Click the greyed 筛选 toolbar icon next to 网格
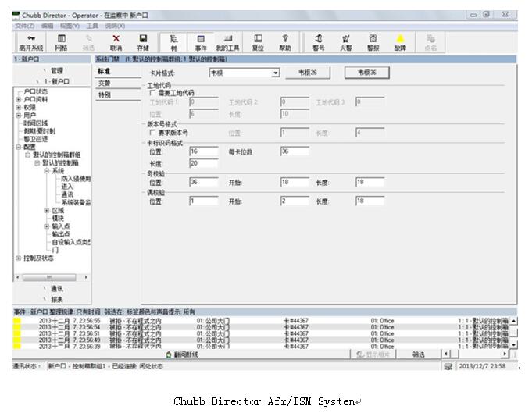This screenshot has width=532, height=413. click(88, 38)
